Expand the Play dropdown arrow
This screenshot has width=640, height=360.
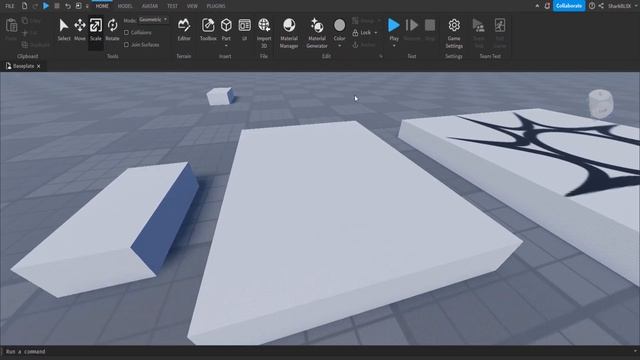(x=393, y=46)
